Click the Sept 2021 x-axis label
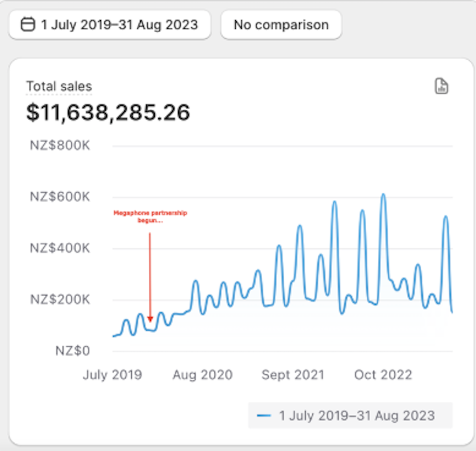 coord(293,375)
